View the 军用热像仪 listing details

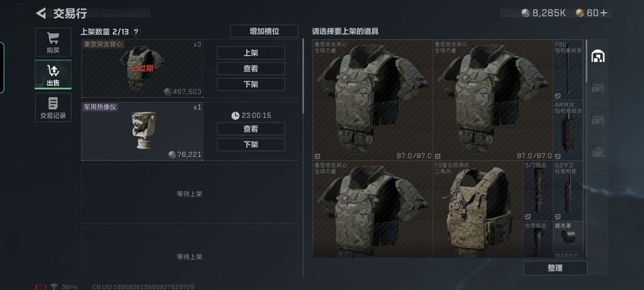(250, 129)
